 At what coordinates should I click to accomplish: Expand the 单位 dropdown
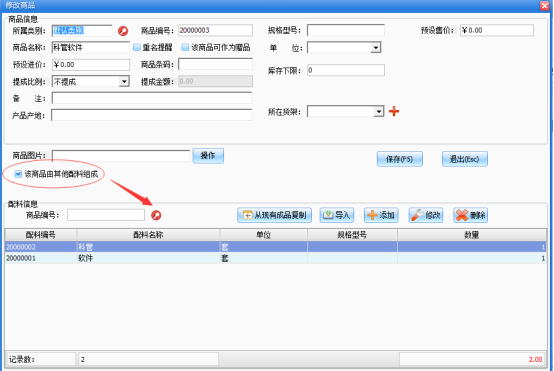[x=376, y=48]
